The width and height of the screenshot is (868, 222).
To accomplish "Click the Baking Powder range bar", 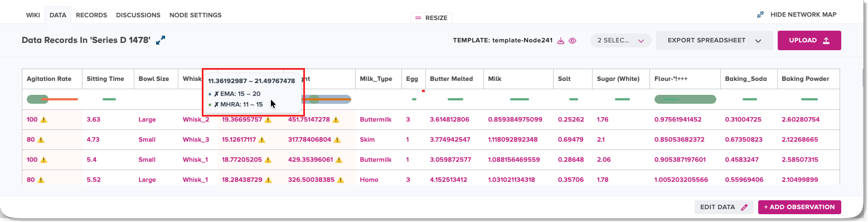I will 809,99.
